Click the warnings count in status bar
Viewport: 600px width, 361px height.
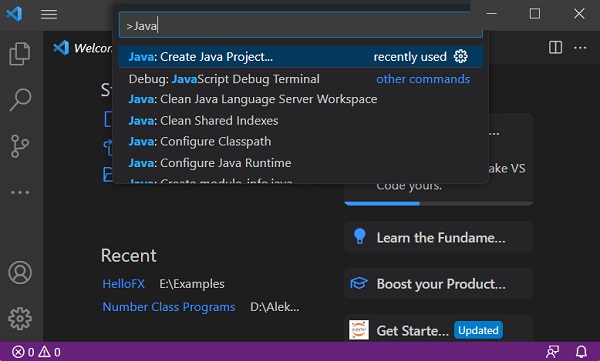click(x=49, y=352)
